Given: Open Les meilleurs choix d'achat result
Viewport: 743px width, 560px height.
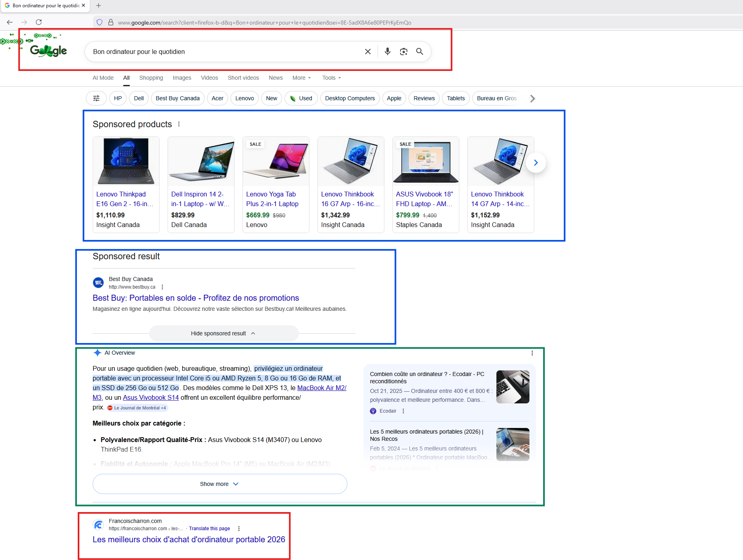Looking at the screenshot, I should (189, 539).
